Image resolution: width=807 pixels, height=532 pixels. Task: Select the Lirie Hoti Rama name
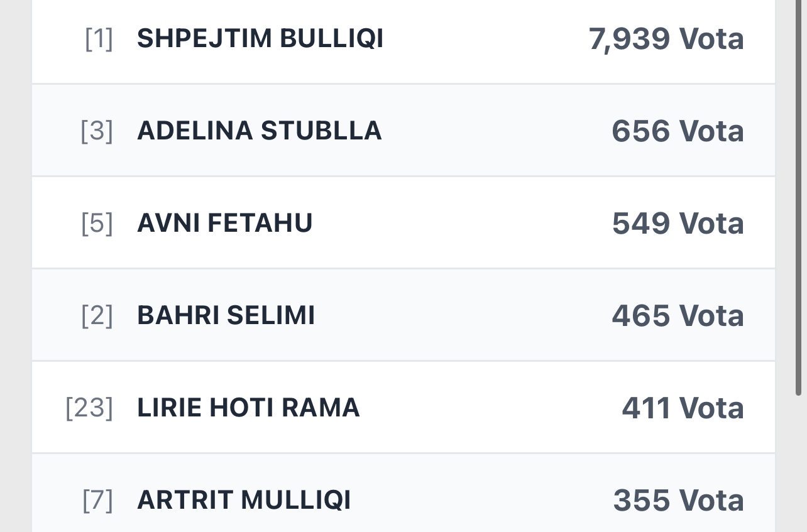pyautogui.click(x=248, y=408)
